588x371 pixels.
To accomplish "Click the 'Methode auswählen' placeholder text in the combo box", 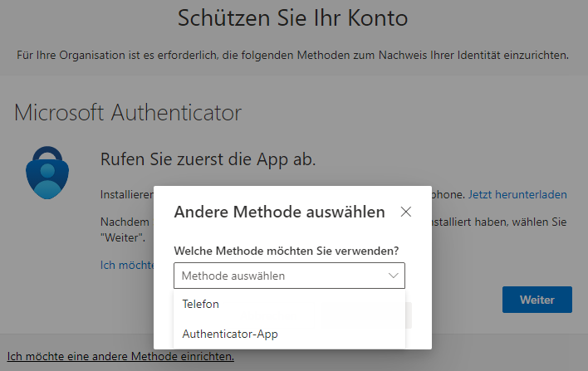I will (x=233, y=276).
